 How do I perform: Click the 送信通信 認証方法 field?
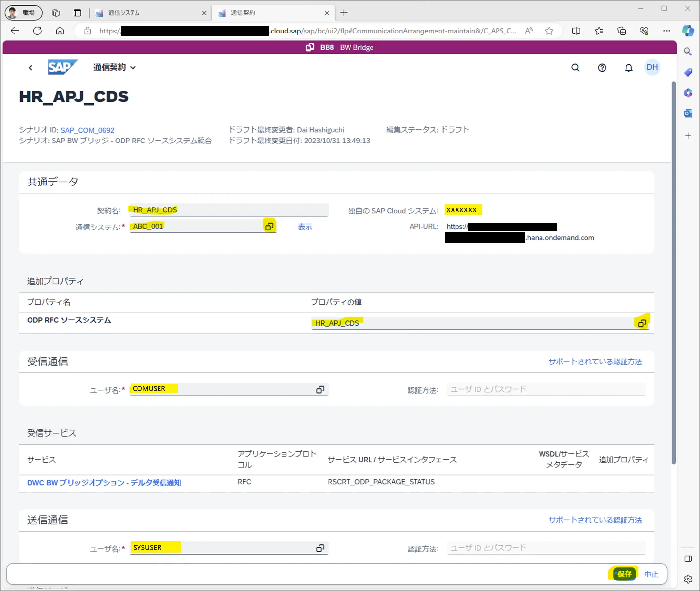546,548
